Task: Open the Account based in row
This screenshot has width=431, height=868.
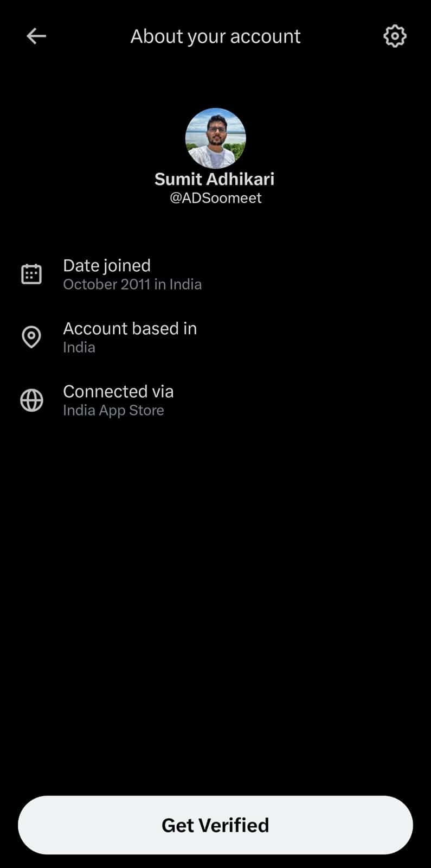Action: 215,337
